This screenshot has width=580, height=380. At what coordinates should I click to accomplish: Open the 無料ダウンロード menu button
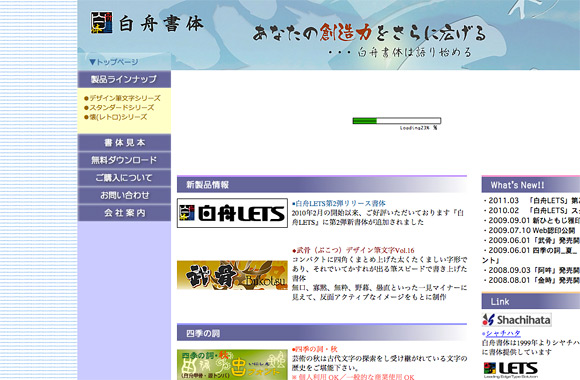coord(124,160)
